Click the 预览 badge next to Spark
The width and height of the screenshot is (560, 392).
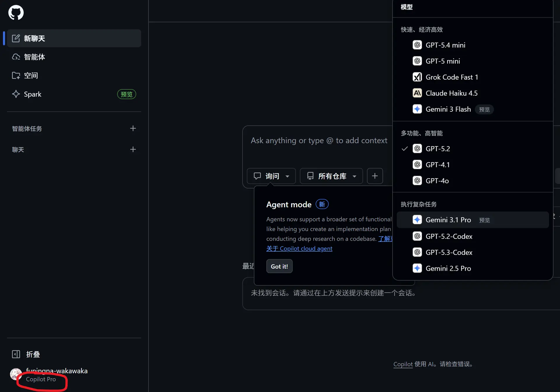(x=127, y=94)
